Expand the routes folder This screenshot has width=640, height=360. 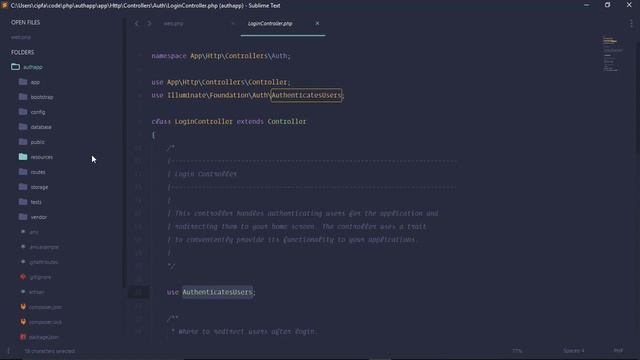tap(38, 172)
